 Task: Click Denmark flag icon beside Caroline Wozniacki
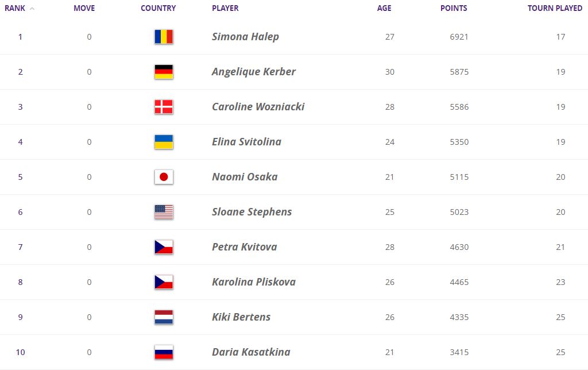pyautogui.click(x=164, y=107)
